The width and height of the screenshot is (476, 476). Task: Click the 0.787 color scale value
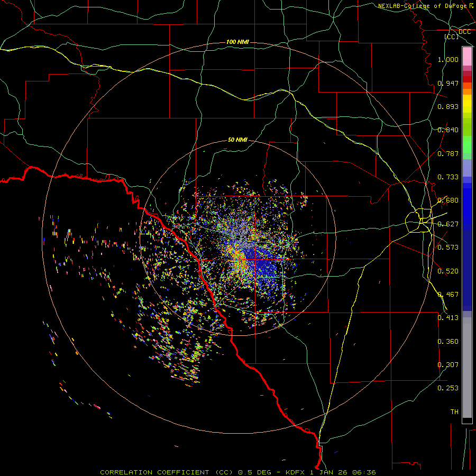pos(448,153)
